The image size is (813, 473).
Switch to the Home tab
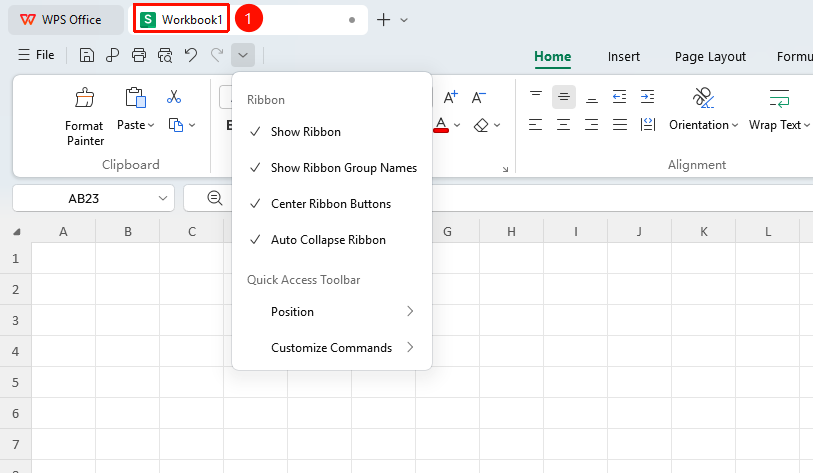[x=553, y=57]
